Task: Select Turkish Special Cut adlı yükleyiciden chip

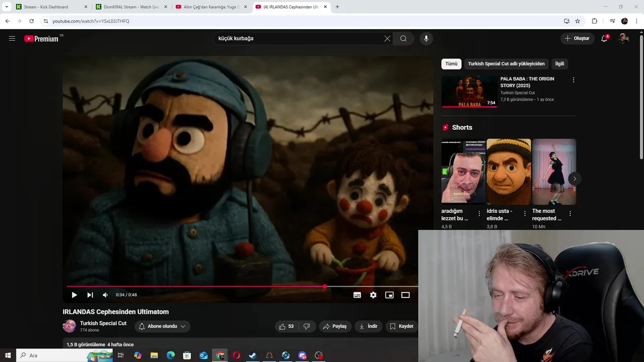Action: (x=506, y=64)
